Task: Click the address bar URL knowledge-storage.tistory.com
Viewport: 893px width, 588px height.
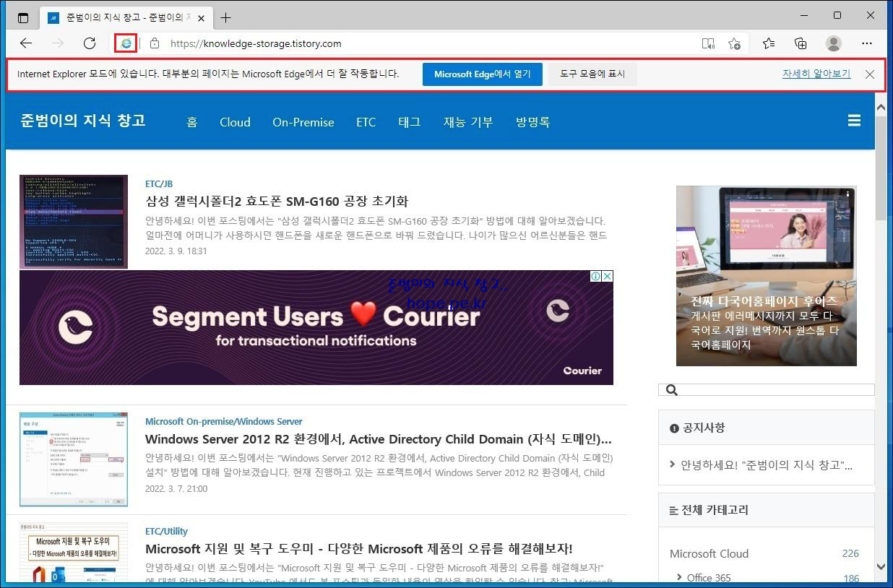Action: pos(256,43)
